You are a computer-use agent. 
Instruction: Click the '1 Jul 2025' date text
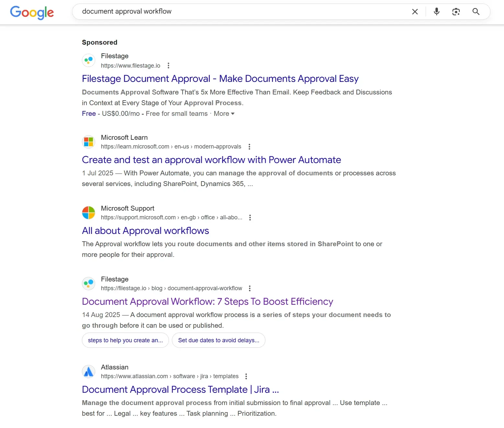click(98, 173)
